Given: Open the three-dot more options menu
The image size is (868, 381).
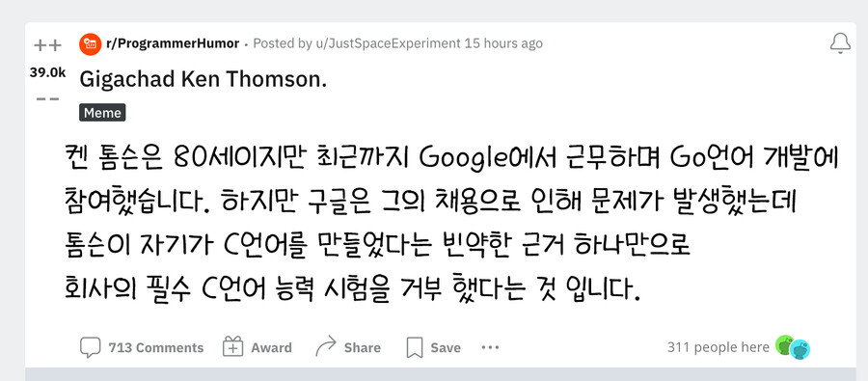Looking at the screenshot, I should [491, 348].
